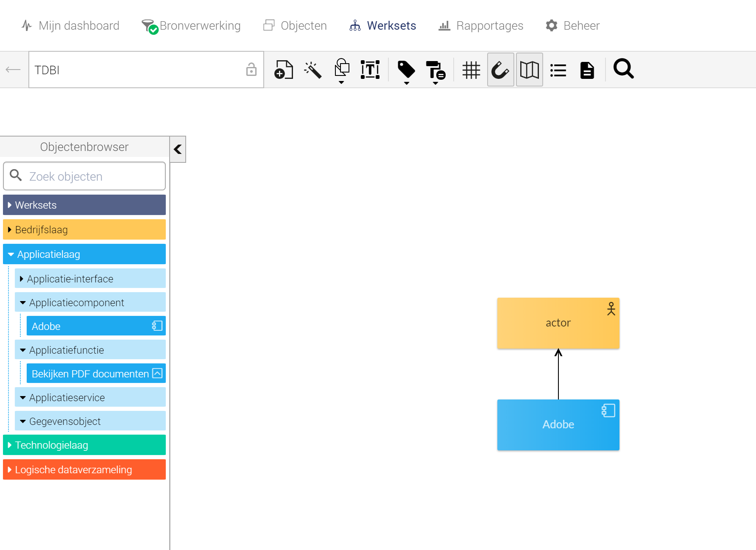Click the tag label icon
Screen dimensions: 756x550
click(406, 69)
